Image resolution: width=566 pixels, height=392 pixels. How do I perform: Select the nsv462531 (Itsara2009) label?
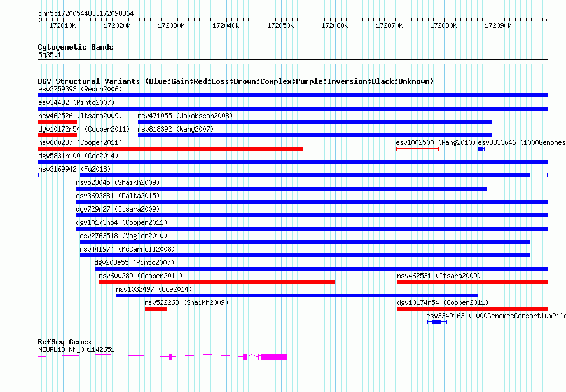[x=439, y=276]
